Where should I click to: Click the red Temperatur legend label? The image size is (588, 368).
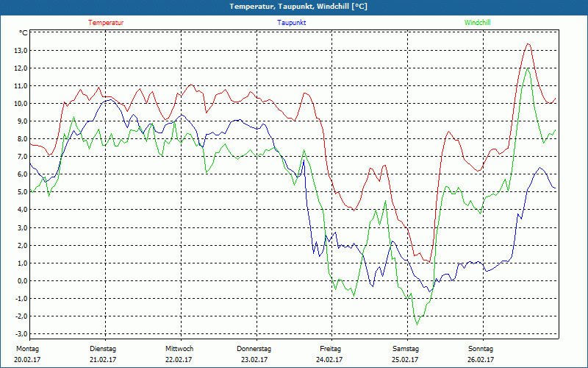(106, 23)
